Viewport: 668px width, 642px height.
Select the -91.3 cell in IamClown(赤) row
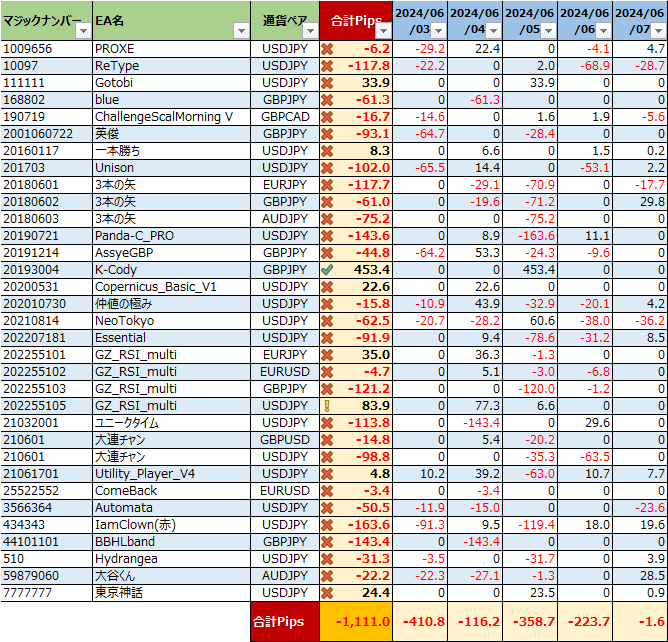pos(420,525)
